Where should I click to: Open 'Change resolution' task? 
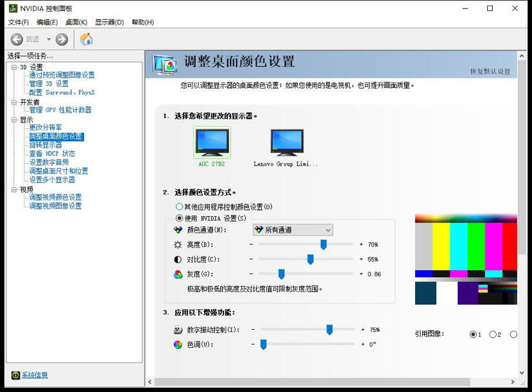[x=46, y=128]
